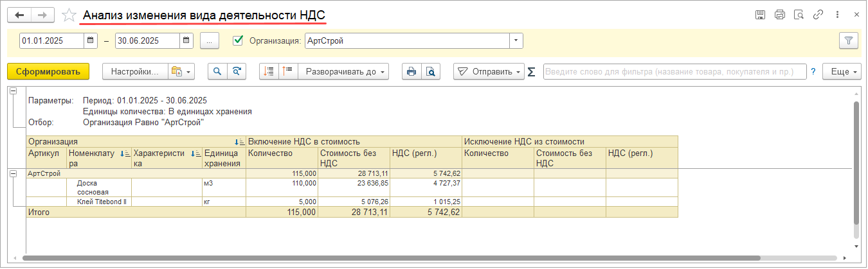Click the value 1 015,25

tap(426, 202)
